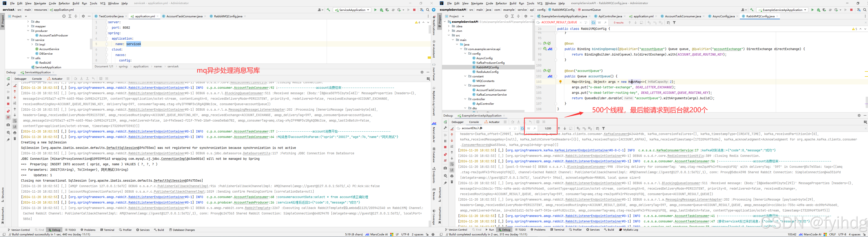
Task: Go to next occurrence in console search
Action: [x=565, y=128]
